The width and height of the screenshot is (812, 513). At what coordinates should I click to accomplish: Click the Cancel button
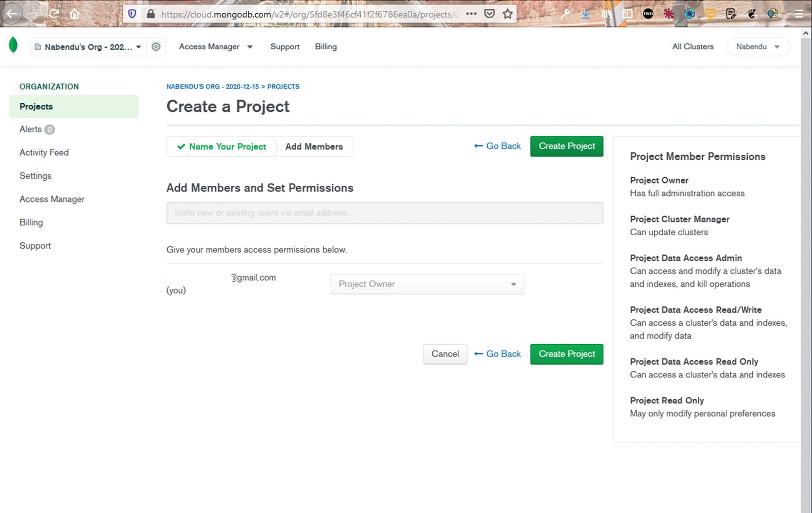(x=445, y=354)
